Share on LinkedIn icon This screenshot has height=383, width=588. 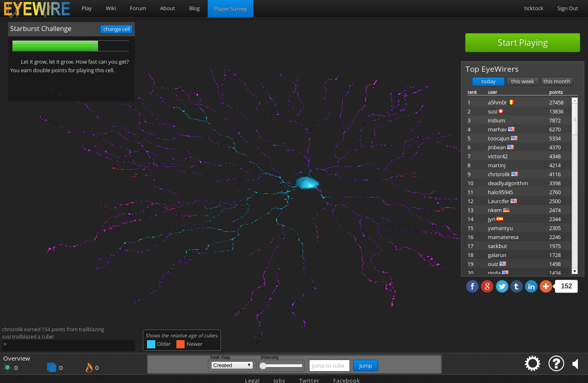click(x=531, y=286)
